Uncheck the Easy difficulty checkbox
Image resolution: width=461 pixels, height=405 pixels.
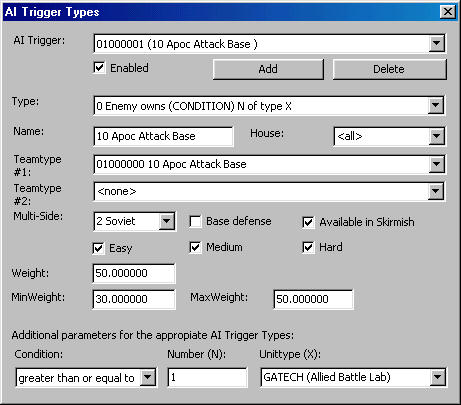(x=99, y=248)
